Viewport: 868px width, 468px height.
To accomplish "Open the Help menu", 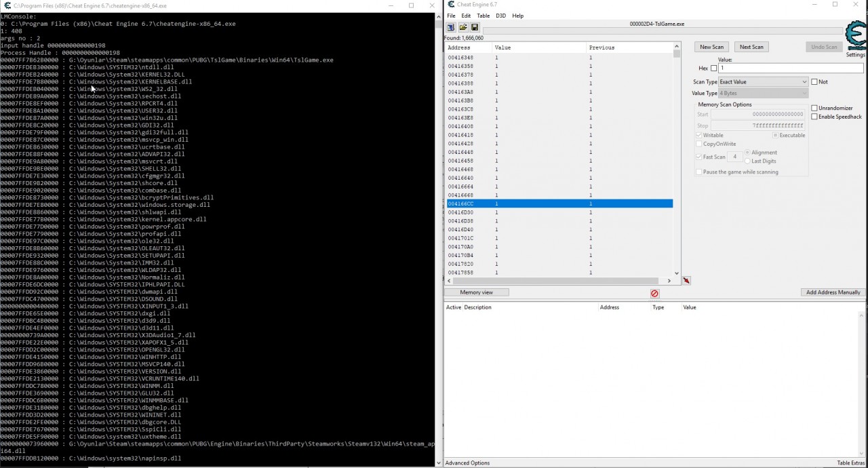I will (517, 16).
